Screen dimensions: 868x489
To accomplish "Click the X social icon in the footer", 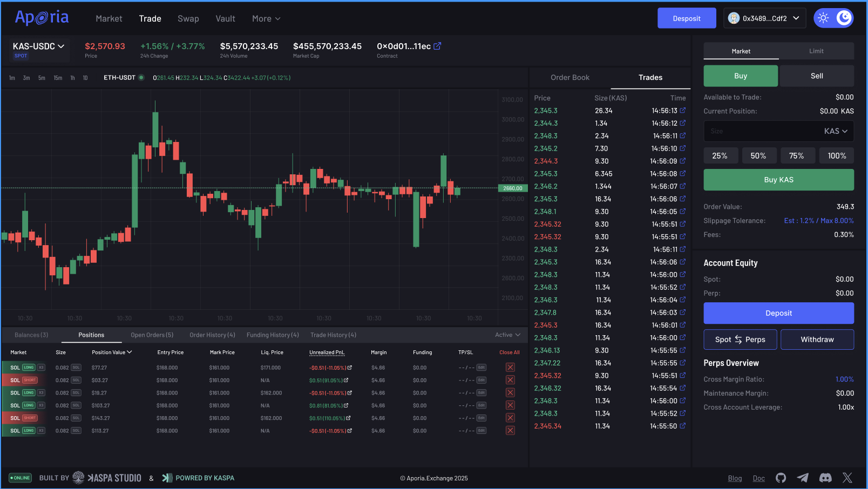I will 847,478.
